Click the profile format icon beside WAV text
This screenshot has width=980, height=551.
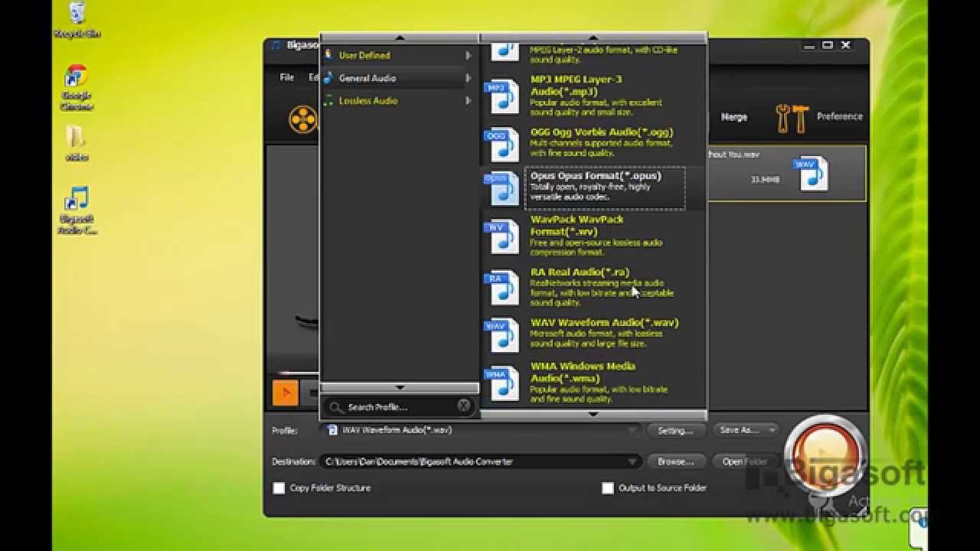coord(332,430)
